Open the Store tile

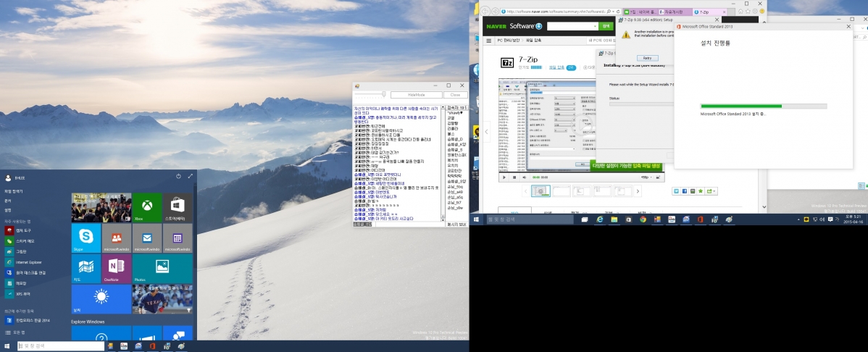point(178,207)
